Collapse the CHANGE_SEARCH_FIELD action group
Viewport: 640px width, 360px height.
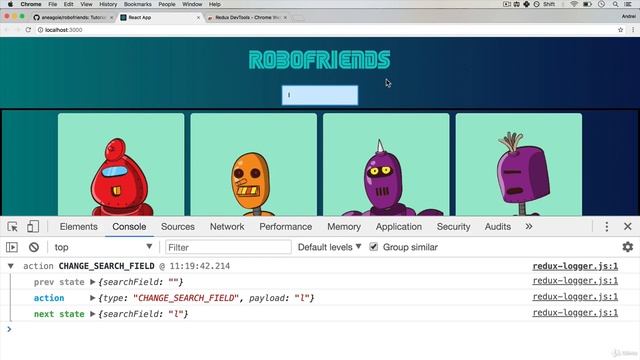pos(11,266)
